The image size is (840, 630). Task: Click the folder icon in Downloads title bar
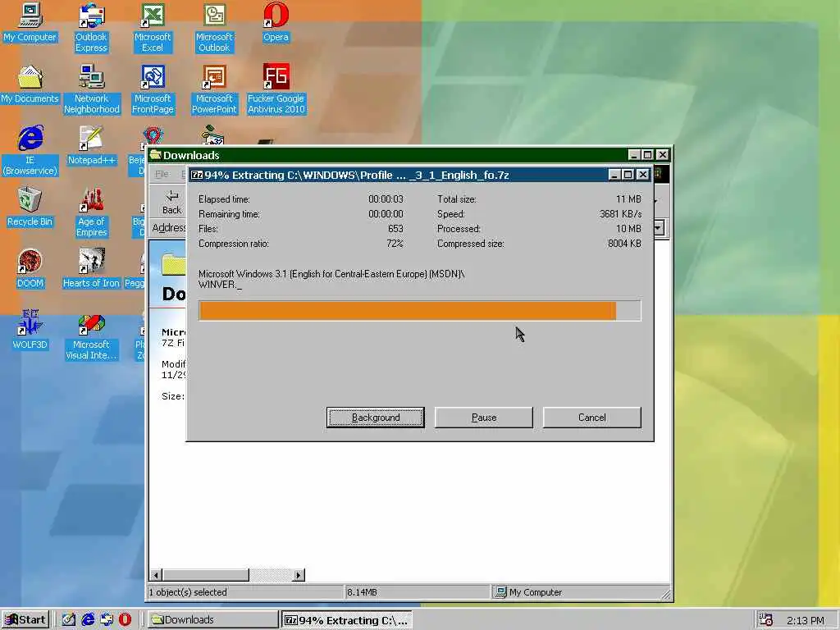click(x=155, y=155)
